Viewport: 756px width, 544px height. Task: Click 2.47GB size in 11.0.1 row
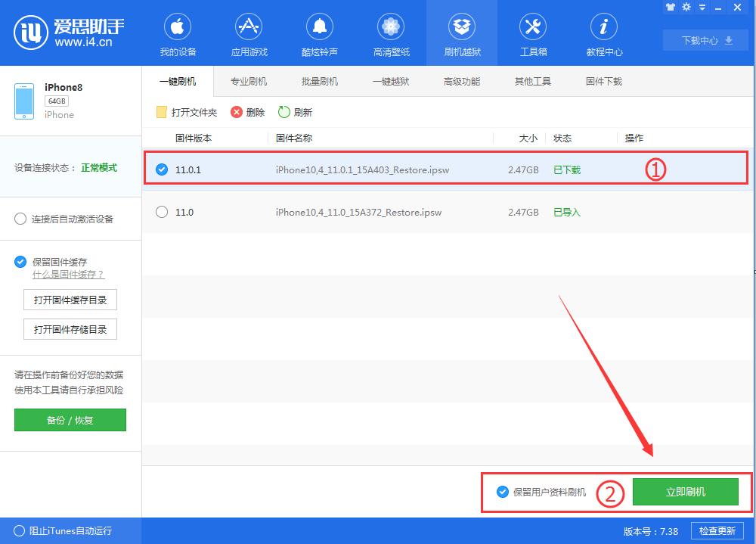[524, 170]
